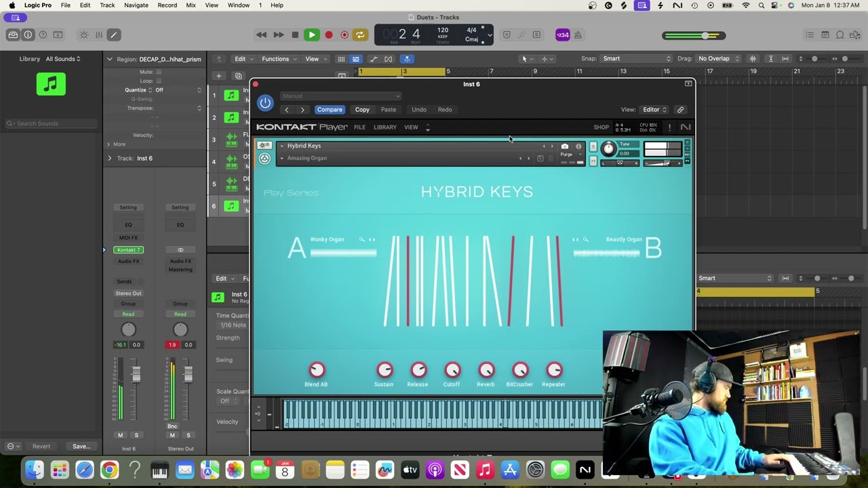Image resolution: width=868 pixels, height=488 pixels.
Task: Check the region Loop checkbox
Action: coord(159,81)
